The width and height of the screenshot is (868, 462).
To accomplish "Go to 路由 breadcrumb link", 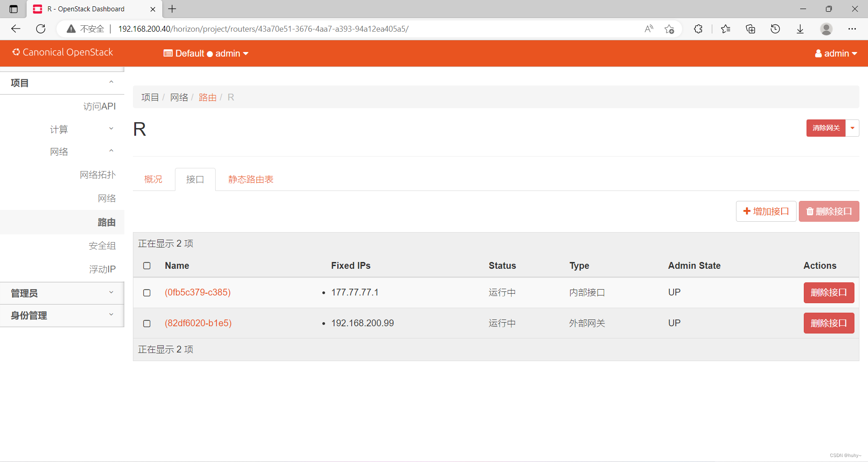I will click(208, 97).
